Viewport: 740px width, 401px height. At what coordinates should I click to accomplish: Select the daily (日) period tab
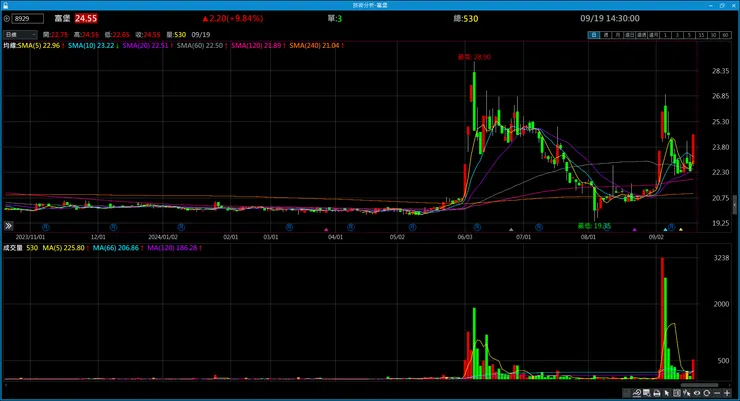tap(594, 35)
